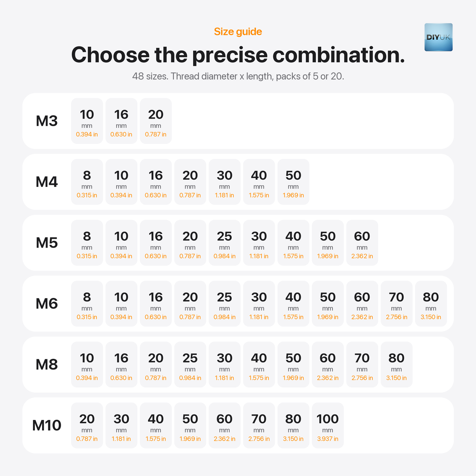Click the M10 row label
This screenshot has height=476, width=476.
coord(47,426)
